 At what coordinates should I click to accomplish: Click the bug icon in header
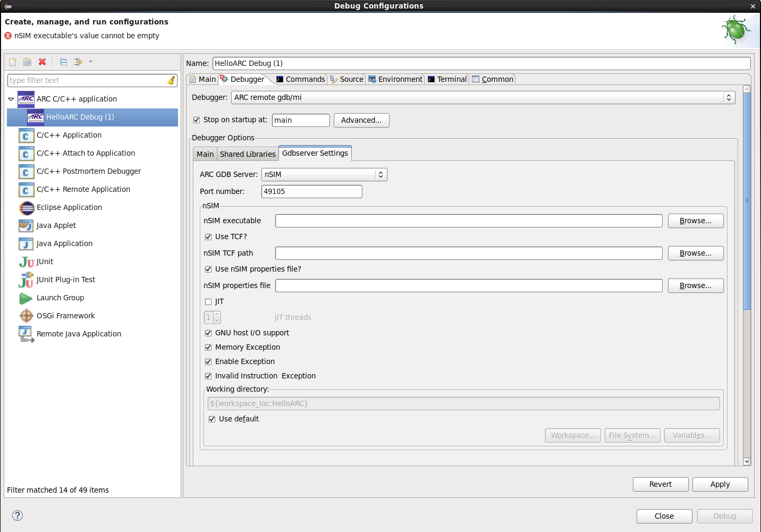click(x=736, y=29)
